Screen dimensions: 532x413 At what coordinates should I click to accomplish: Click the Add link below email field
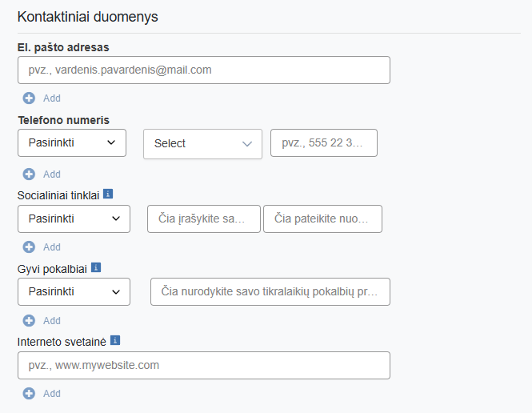pos(52,98)
